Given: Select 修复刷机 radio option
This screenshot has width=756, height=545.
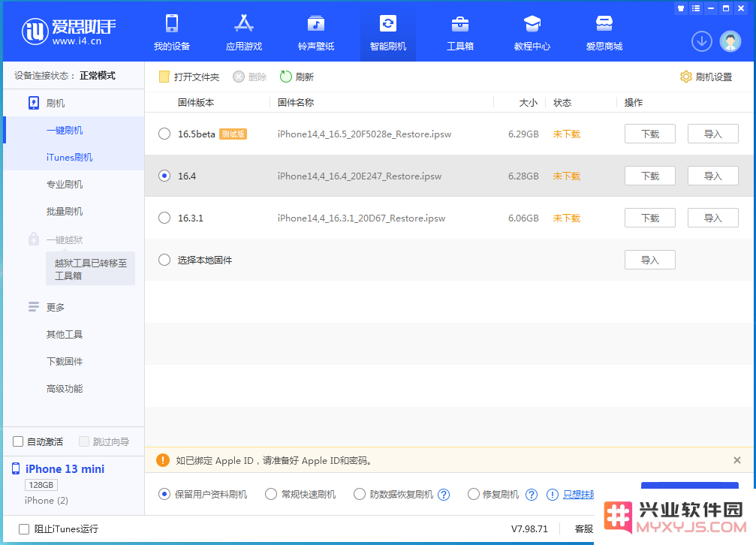Looking at the screenshot, I should [474, 494].
